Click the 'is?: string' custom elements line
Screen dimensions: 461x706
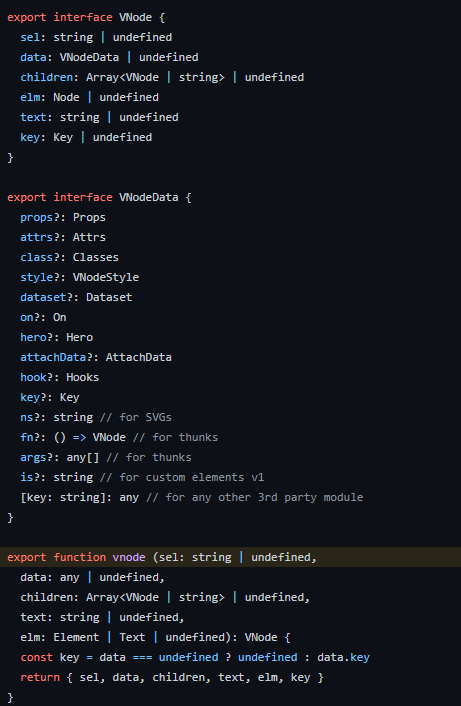[142, 477]
